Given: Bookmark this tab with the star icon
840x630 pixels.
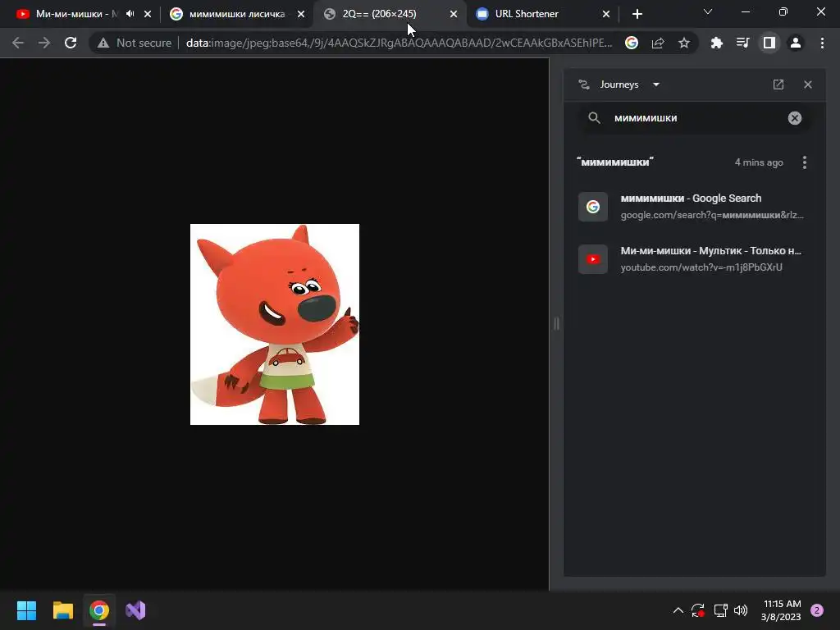Looking at the screenshot, I should 684,43.
